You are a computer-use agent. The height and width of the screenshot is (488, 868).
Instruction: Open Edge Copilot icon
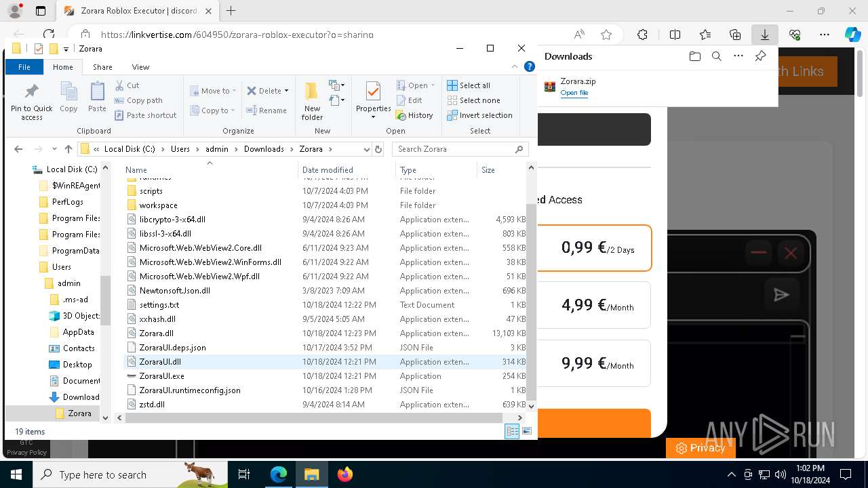pos(852,35)
